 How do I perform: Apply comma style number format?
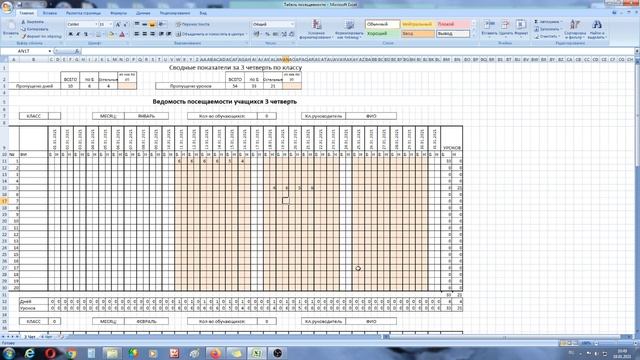point(275,34)
